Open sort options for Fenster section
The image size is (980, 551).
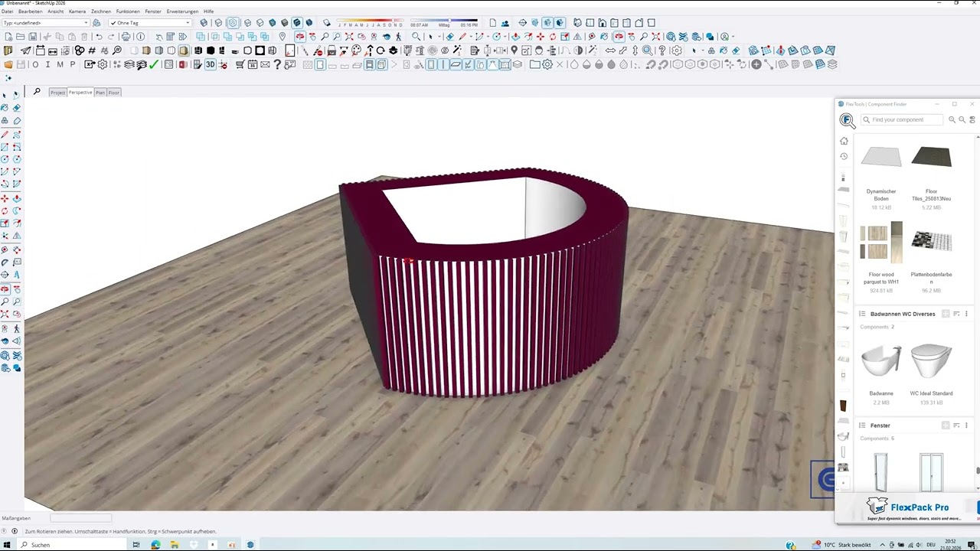[x=956, y=425]
